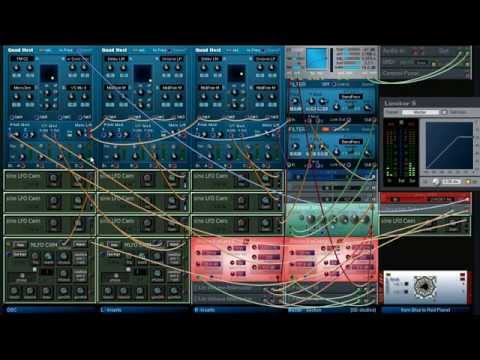This screenshot has width=480, height=360.
Task: Open bottom-left oscillator selector in first Quad Nest
Action: tap(23, 88)
